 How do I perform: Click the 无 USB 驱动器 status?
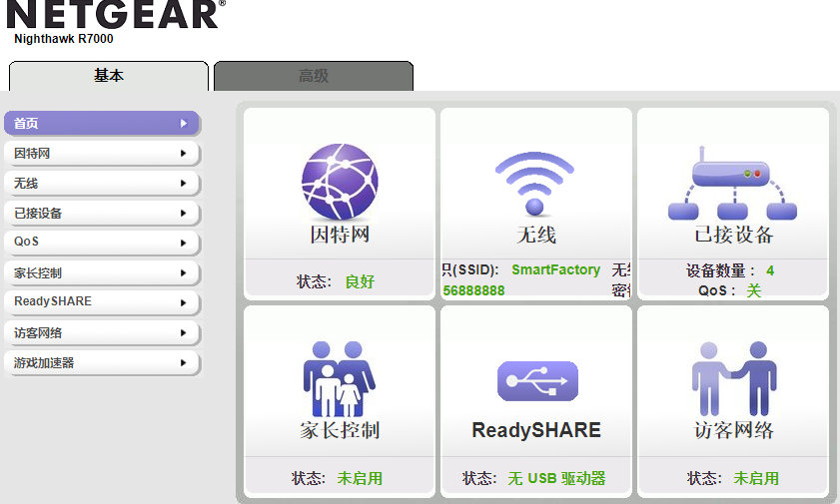coord(556,478)
